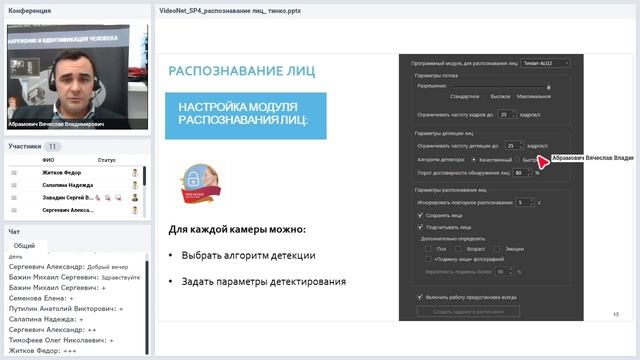This screenshot has height=360, width=640.
Task: Click Сергеевич Алекса... user status icon
Action: coord(135,211)
